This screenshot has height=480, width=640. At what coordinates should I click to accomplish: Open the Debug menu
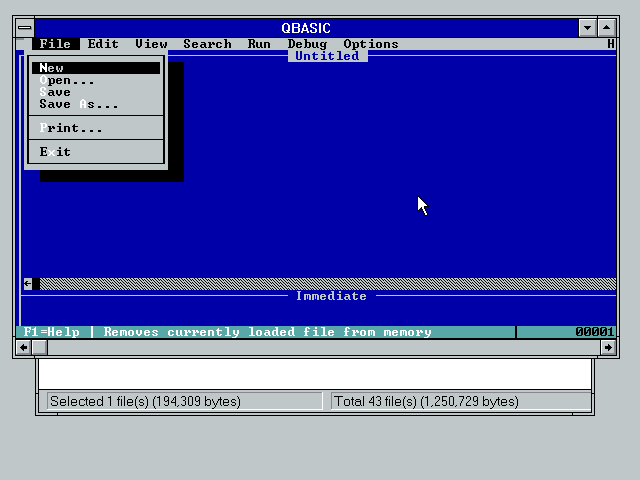point(307,44)
